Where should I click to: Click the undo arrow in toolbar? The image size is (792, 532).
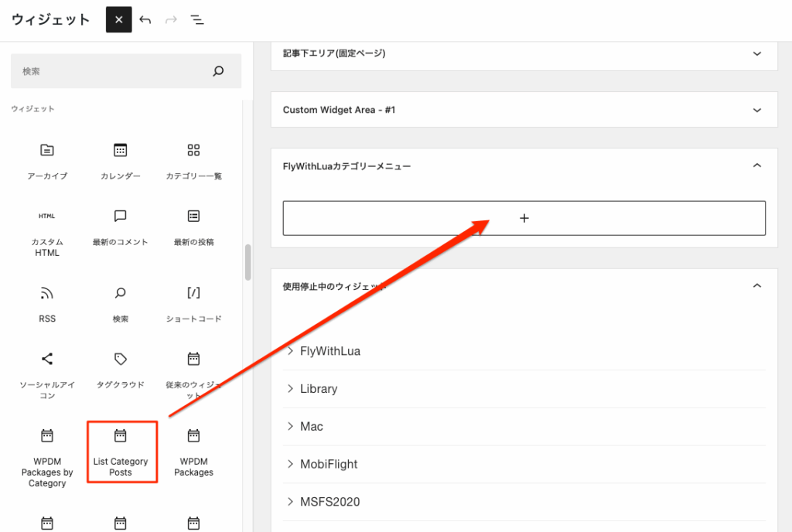coord(145,20)
